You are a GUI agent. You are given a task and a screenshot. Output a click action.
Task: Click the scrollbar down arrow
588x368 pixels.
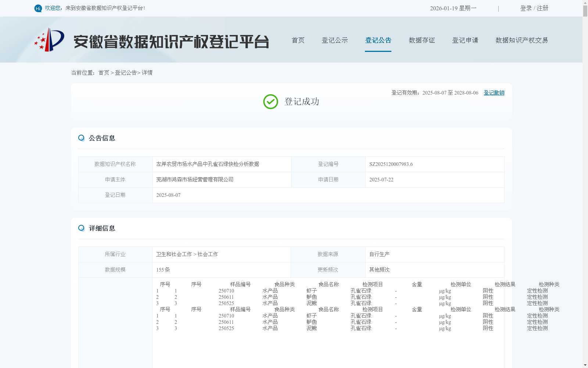coord(585,365)
